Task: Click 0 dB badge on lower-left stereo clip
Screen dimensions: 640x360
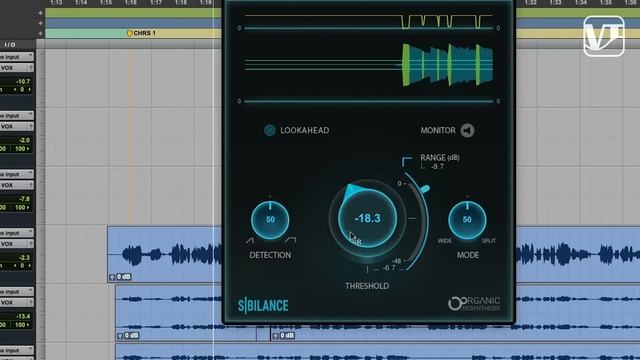Action: pos(131,336)
